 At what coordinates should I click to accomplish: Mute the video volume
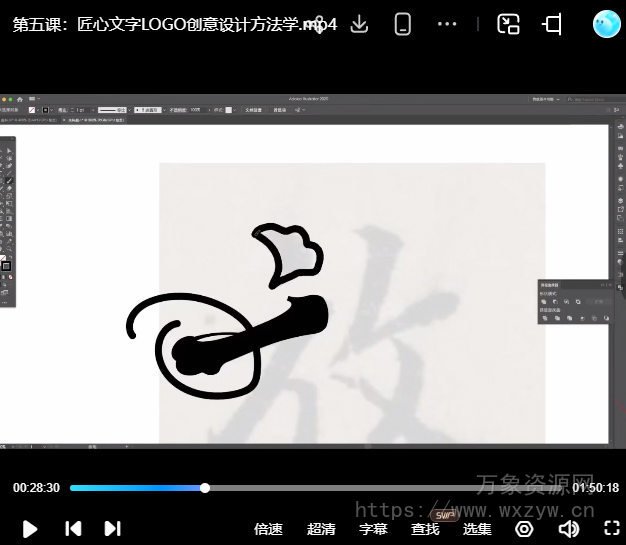[568, 528]
